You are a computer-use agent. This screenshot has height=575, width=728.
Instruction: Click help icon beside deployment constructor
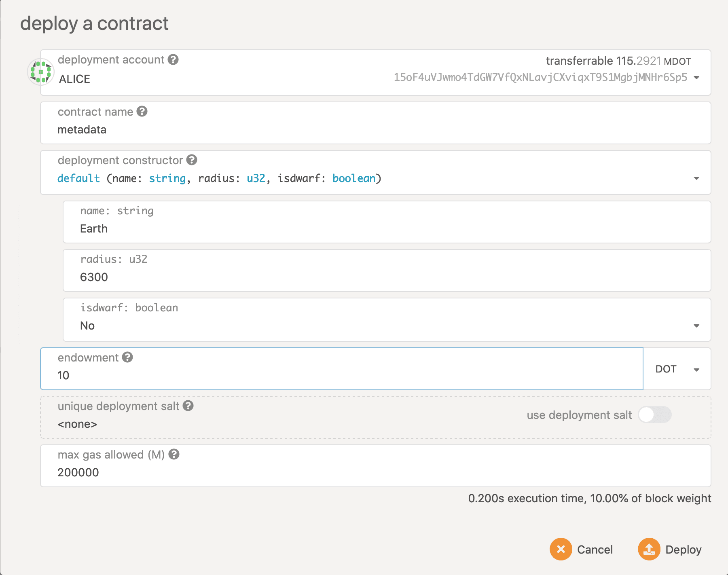[192, 160]
